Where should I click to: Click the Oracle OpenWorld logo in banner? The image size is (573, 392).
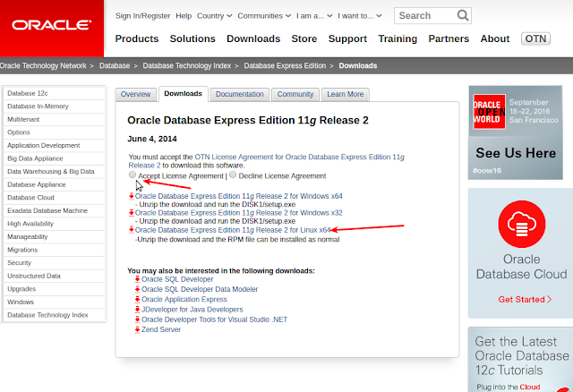point(489,112)
